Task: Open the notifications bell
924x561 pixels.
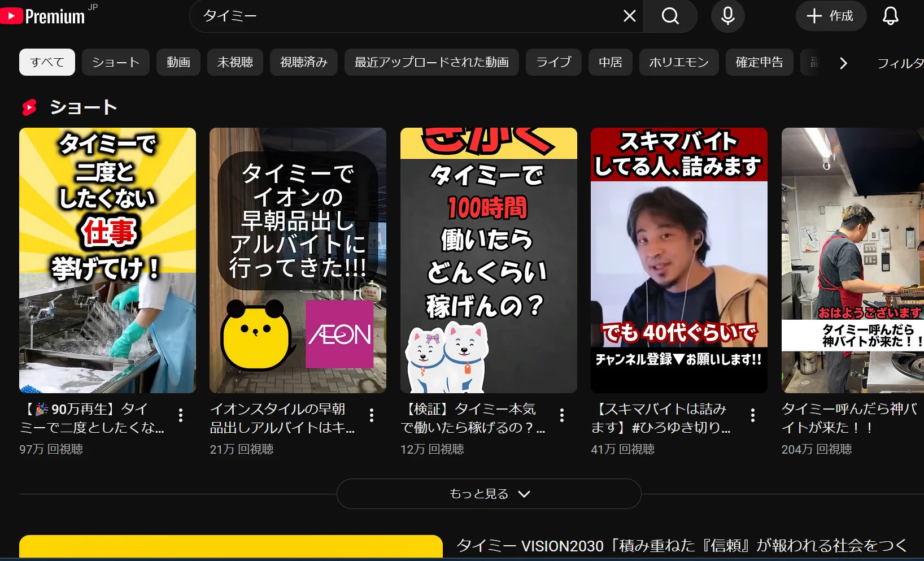Action: point(891,16)
